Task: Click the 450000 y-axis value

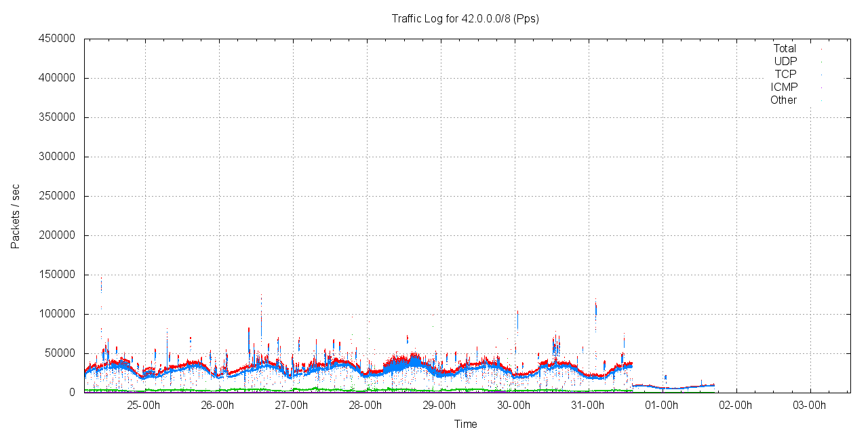Action: tap(58, 39)
